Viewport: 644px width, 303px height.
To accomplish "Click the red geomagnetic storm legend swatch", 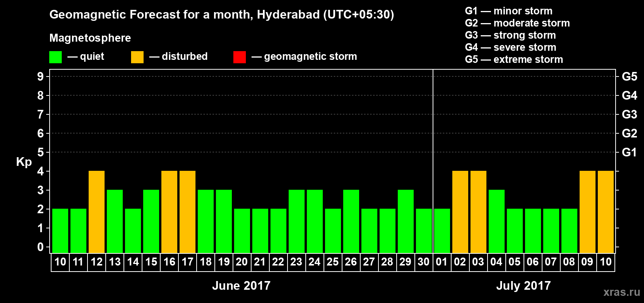I will (x=239, y=57).
